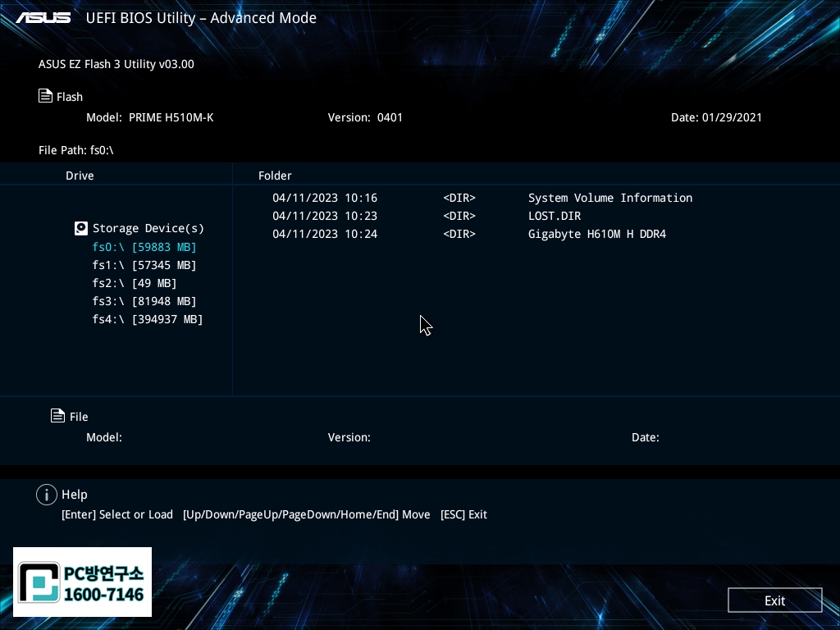Click the [Enter] Select or Load hint
The height and width of the screenshot is (630, 840).
point(117,514)
